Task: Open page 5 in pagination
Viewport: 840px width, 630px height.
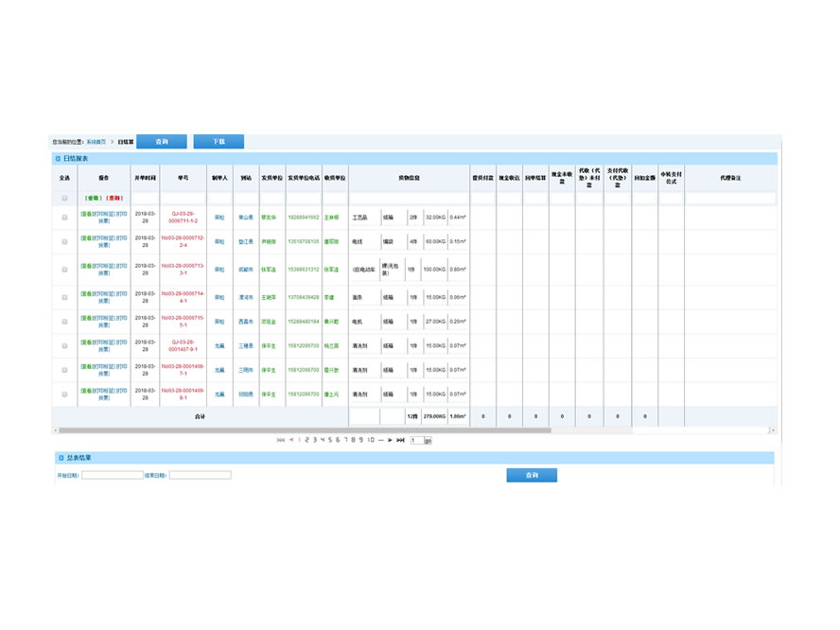Action: click(330, 440)
